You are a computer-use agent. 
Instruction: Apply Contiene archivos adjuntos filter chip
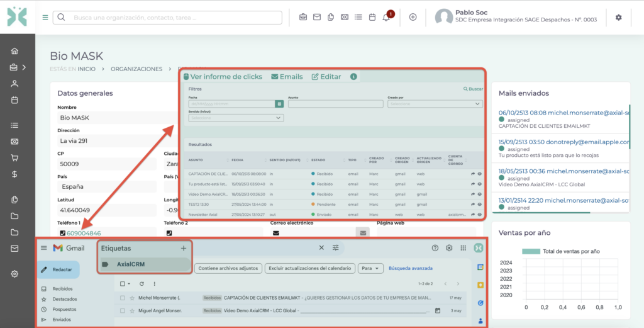228,268
